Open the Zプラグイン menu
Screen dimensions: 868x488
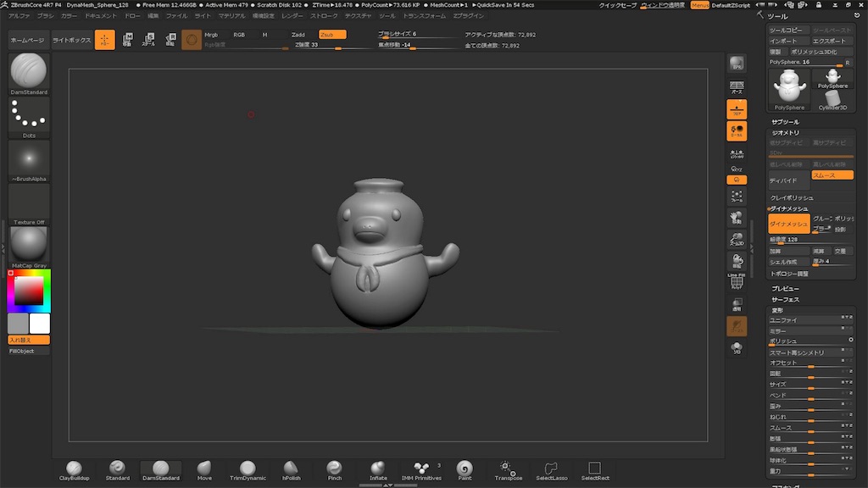click(x=468, y=16)
